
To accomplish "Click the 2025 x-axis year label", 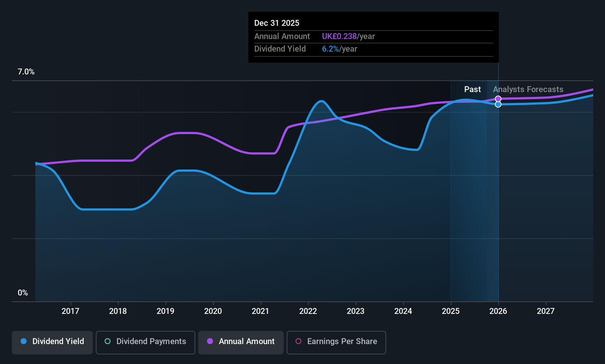I will (451, 311).
